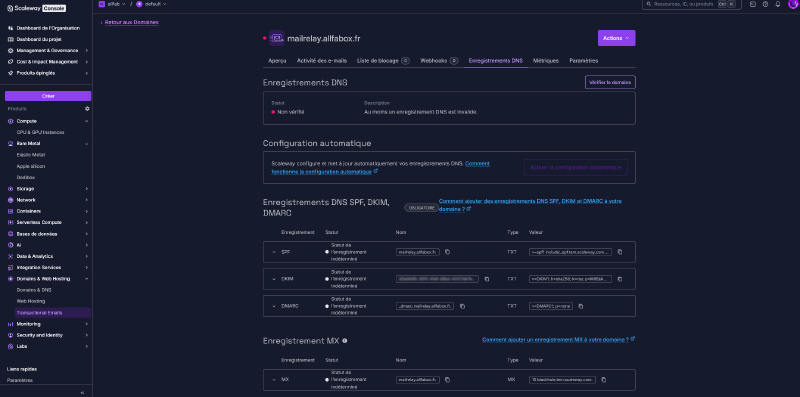This screenshot has width=800, height=397.
Task: Open the allfab organization selector
Action: pos(112,4)
